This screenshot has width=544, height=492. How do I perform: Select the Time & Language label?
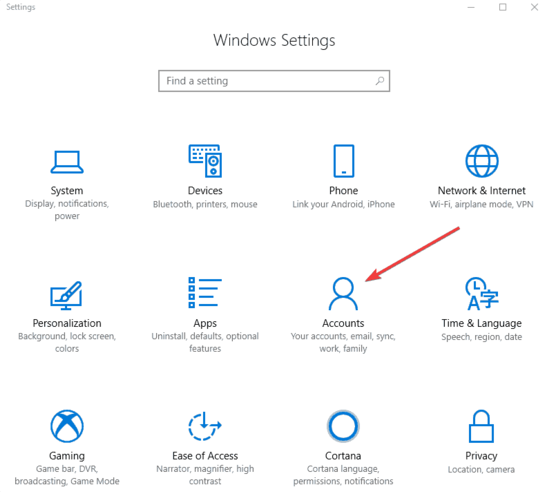tap(482, 323)
